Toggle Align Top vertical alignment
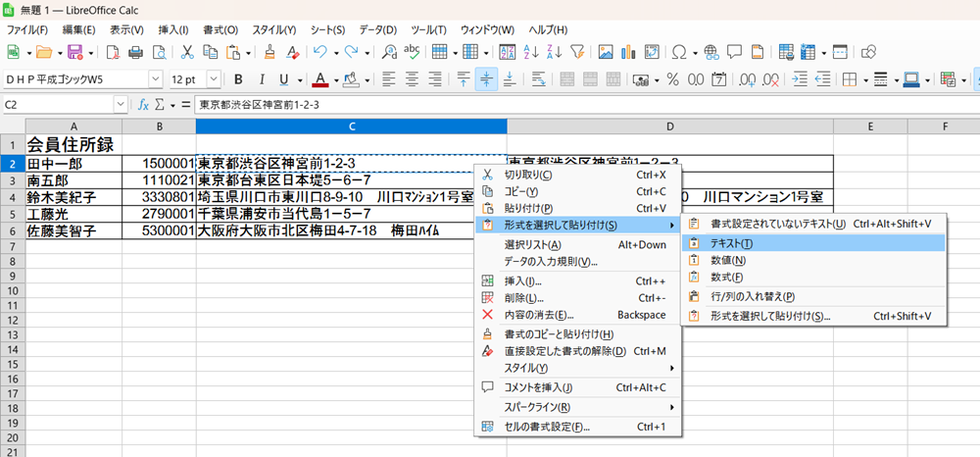This screenshot has height=457, width=980. [464, 79]
